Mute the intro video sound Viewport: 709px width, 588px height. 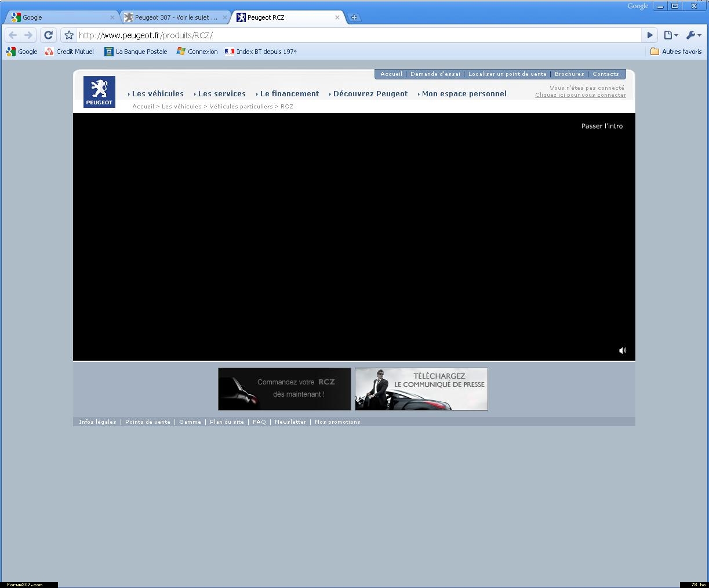[x=623, y=350]
